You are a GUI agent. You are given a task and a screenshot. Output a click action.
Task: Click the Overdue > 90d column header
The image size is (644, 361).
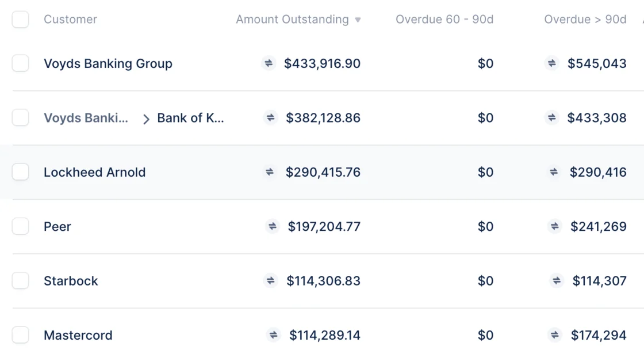[585, 20]
